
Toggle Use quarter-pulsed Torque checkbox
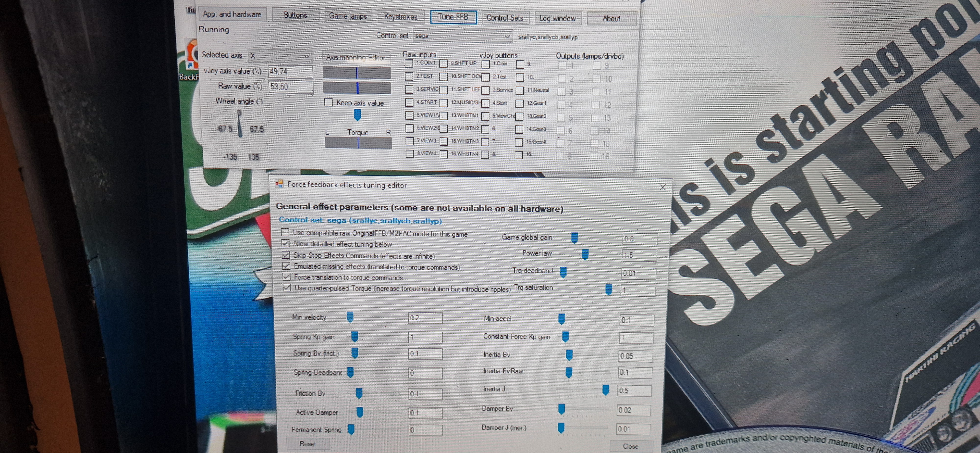pyautogui.click(x=287, y=287)
